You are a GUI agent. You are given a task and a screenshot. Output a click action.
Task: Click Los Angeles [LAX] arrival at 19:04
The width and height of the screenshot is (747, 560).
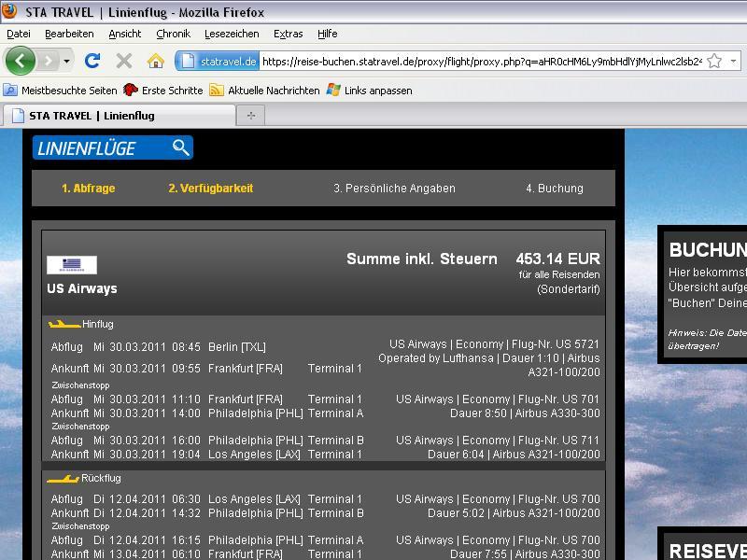[254, 455]
